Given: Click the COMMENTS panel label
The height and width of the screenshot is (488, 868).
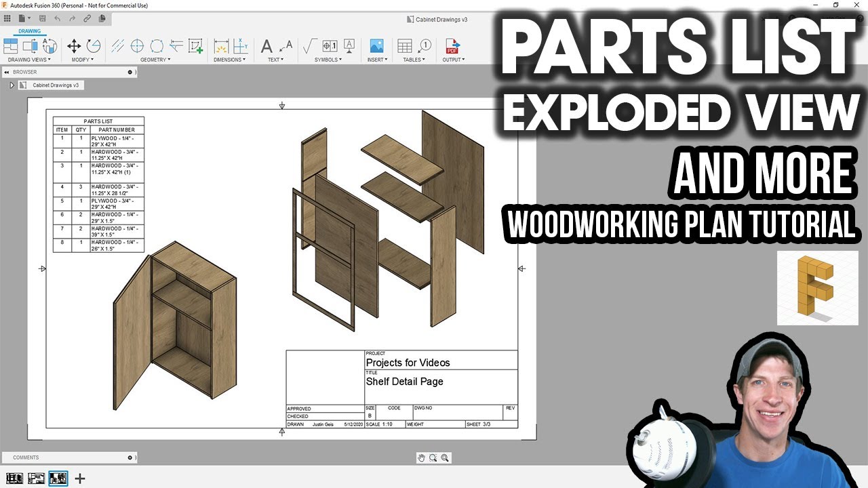Looking at the screenshot, I should 26,457.
